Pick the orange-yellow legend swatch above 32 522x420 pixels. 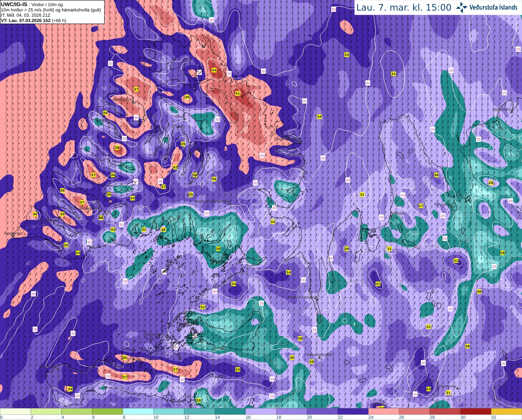507,411
